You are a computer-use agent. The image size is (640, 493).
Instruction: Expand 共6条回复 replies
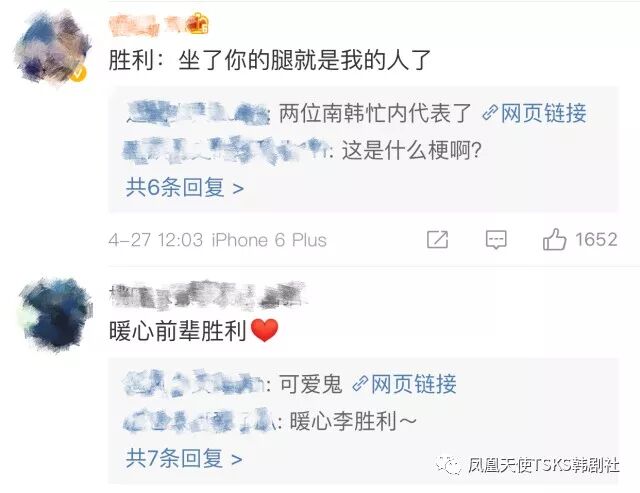click(x=185, y=188)
